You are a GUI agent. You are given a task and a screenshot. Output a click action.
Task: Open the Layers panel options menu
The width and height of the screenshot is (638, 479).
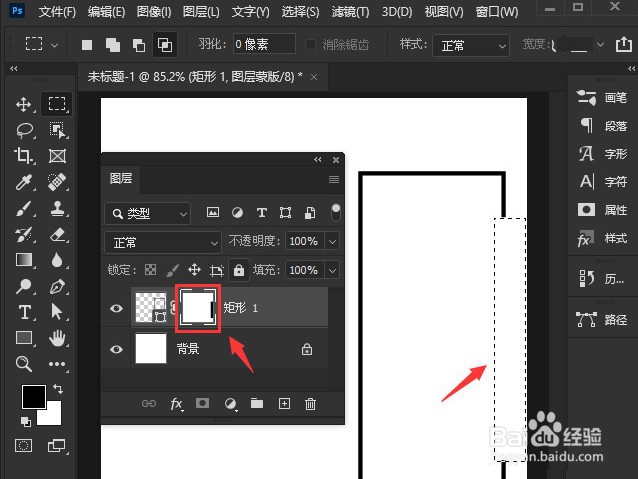pos(334,179)
